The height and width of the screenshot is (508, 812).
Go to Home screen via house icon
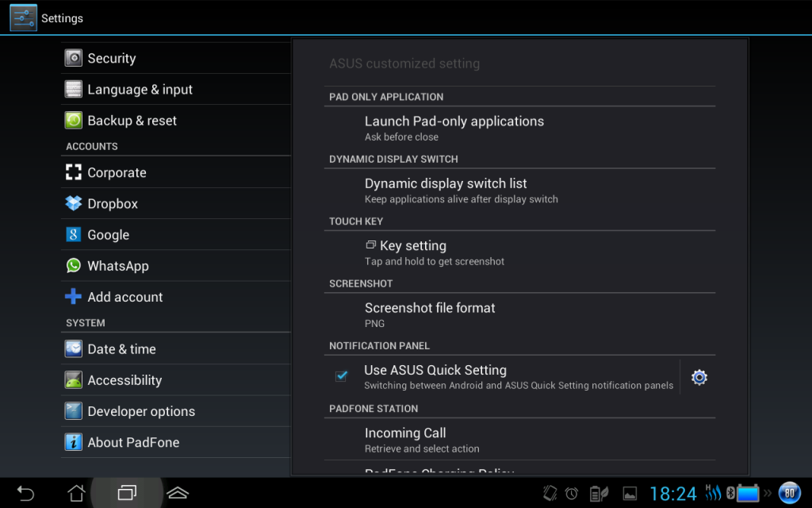[x=76, y=493]
